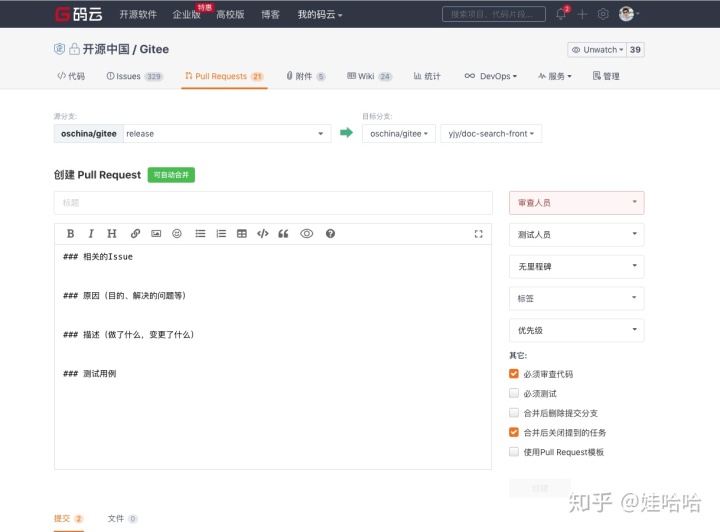Screen dimensions: 720x532
Task: Open the target repo oschina/gitee dropdown
Action: click(399, 134)
